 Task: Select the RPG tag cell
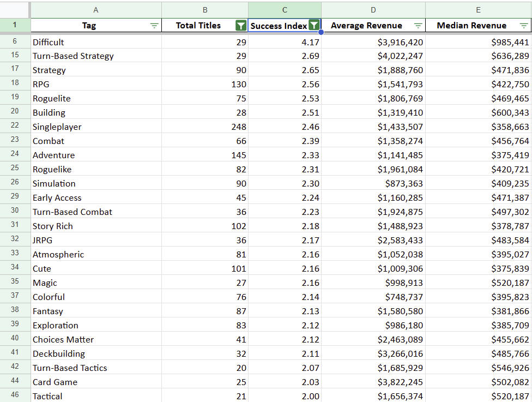click(96, 84)
